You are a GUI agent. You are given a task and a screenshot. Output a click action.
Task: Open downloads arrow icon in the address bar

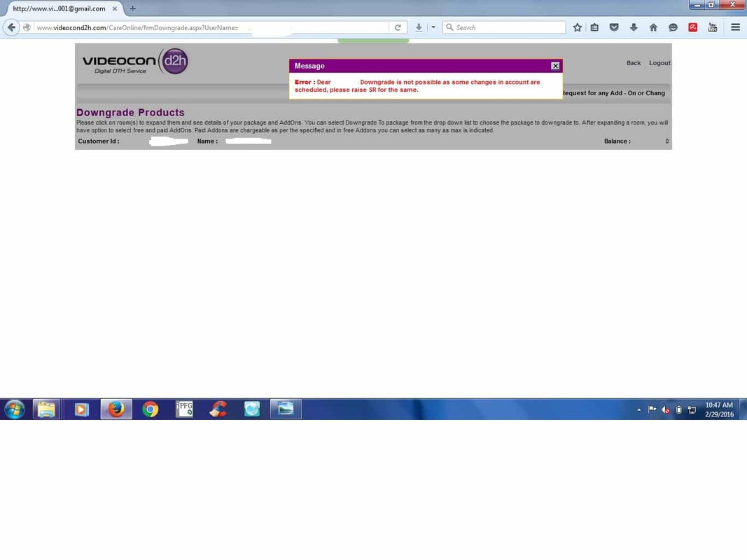click(x=419, y=27)
